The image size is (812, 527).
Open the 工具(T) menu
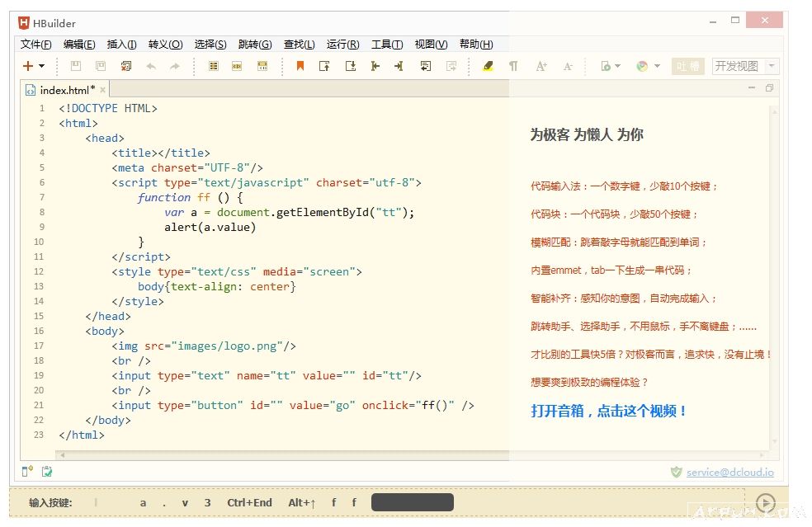click(x=387, y=45)
